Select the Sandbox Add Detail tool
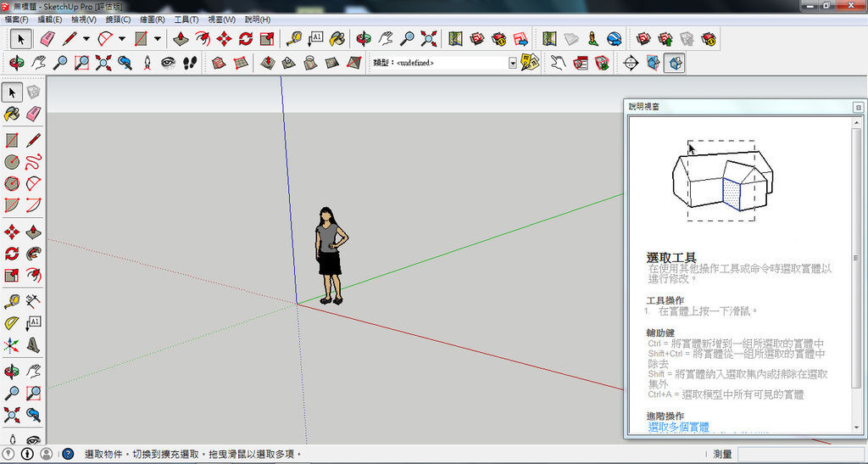Viewport: 868px width, 464px height. (x=332, y=63)
